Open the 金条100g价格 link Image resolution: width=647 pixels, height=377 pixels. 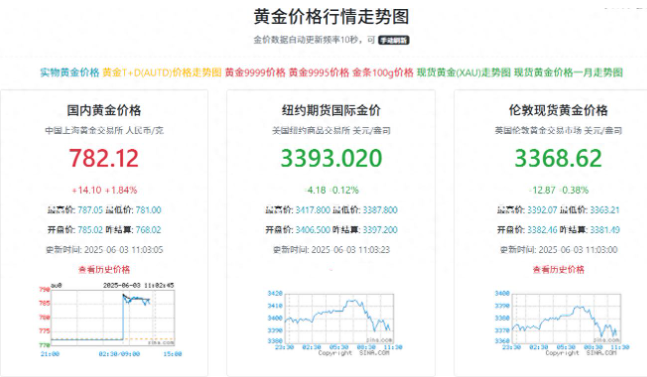(383, 73)
